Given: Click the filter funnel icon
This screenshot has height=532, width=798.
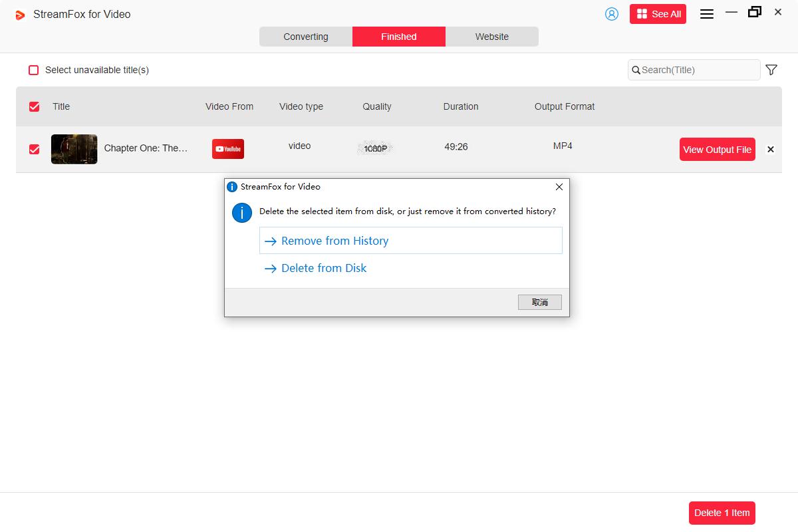Looking at the screenshot, I should 771,70.
